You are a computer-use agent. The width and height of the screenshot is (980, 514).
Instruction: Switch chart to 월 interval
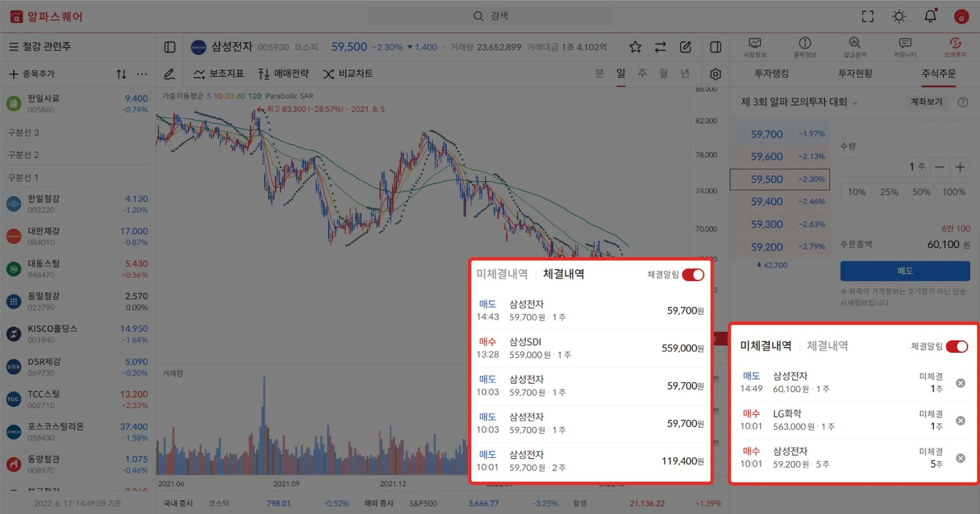point(663,73)
